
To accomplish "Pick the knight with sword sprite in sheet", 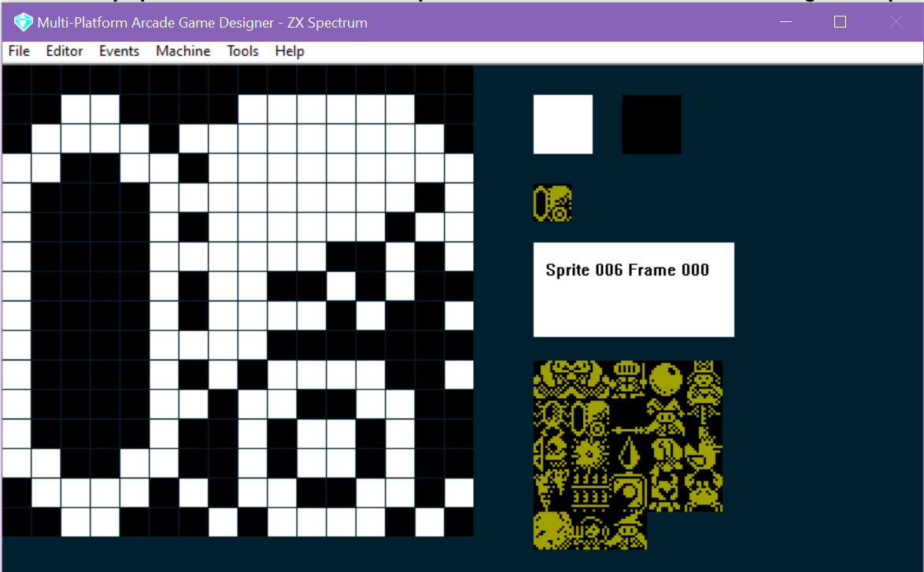I will (x=628, y=379).
